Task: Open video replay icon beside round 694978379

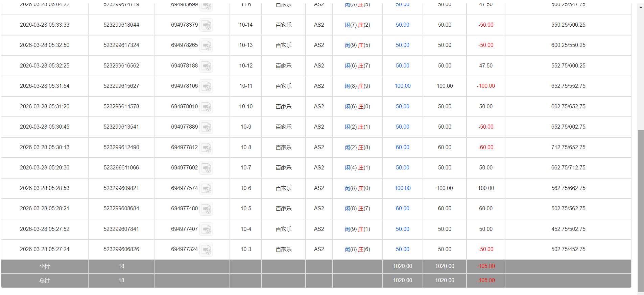Action: tap(206, 25)
